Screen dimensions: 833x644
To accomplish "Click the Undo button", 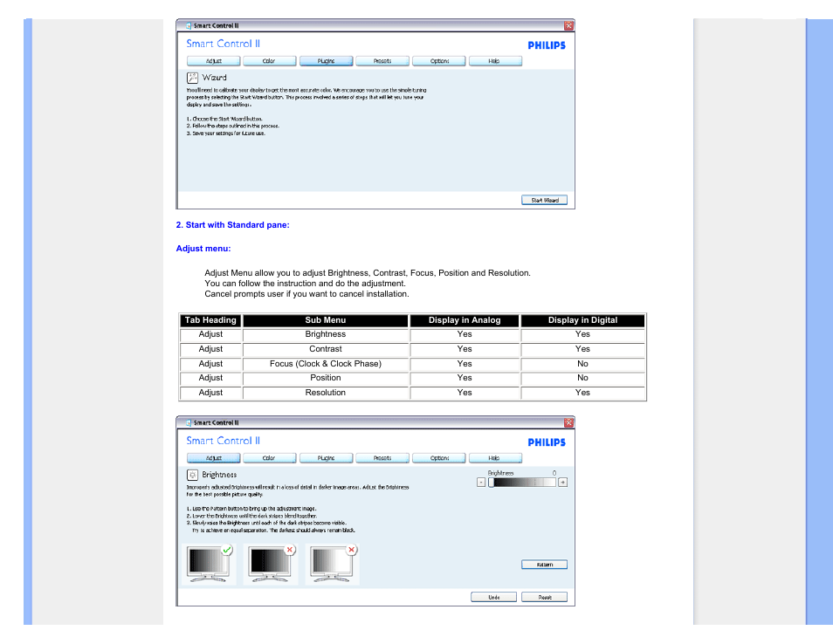I will point(493,597).
